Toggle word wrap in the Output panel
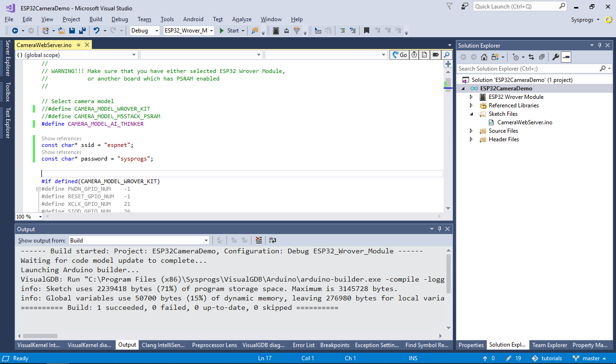 [x=273, y=240]
